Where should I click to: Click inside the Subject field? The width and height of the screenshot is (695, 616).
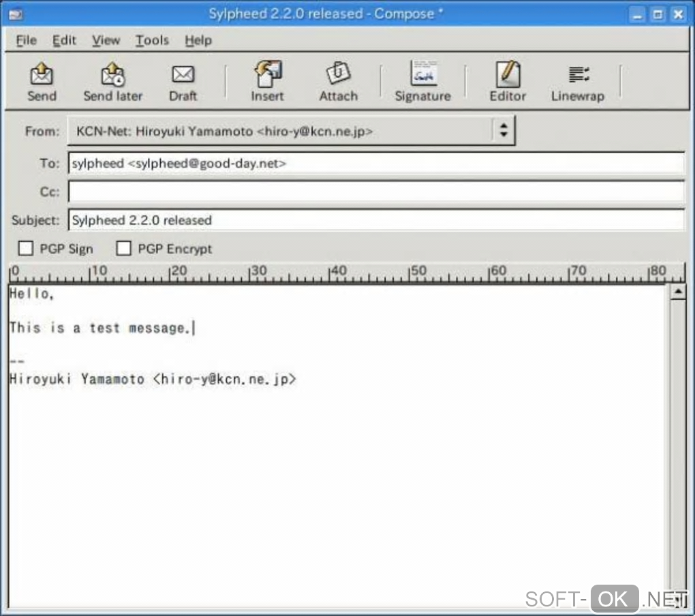pyautogui.click(x=376, y=220)
